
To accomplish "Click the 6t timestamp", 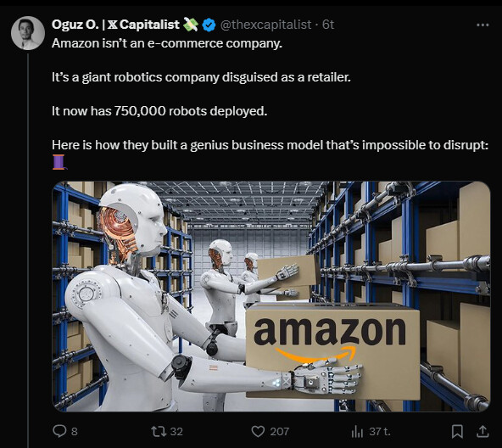I will coord(328,25).
